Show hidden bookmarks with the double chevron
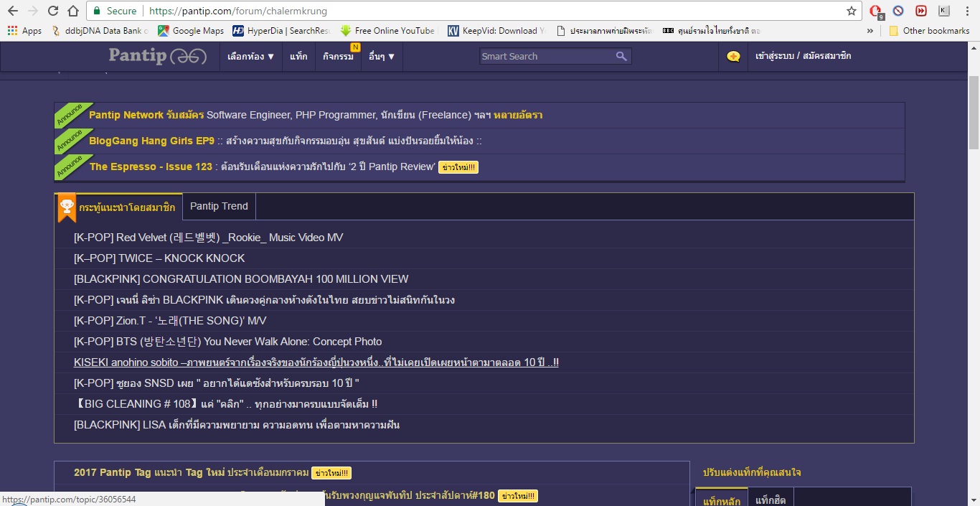Viewport: 980px width, 506px height. pyautogui.click(x=870, y=31)
